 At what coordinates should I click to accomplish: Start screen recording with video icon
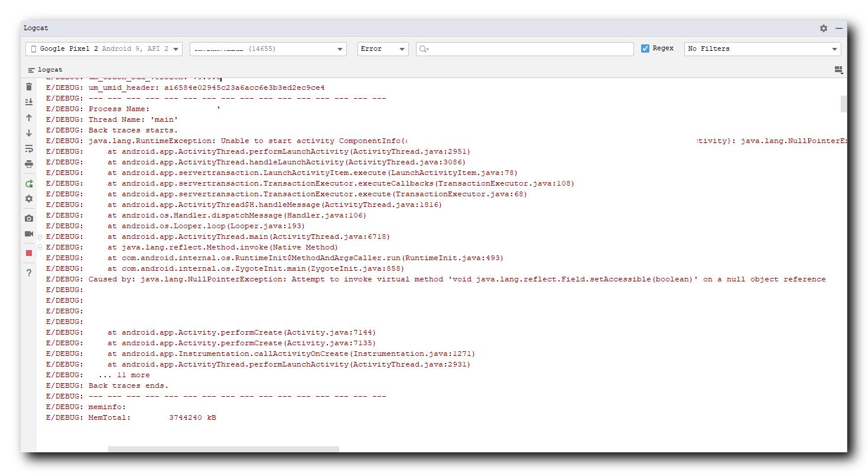point(29,234)
